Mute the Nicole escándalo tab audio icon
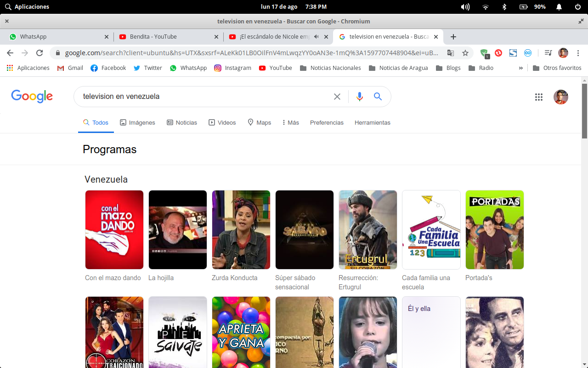Screen dimensions: 588x368 pyautogui.click(x=317, y=37)
